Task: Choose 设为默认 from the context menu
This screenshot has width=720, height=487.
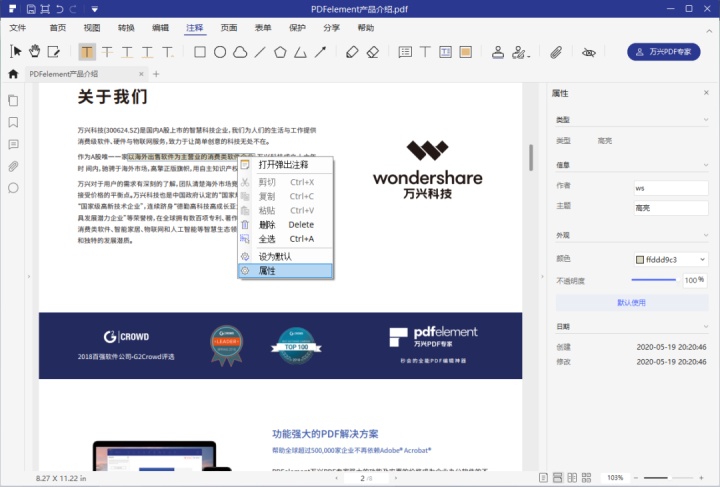Action: point(285,257)
